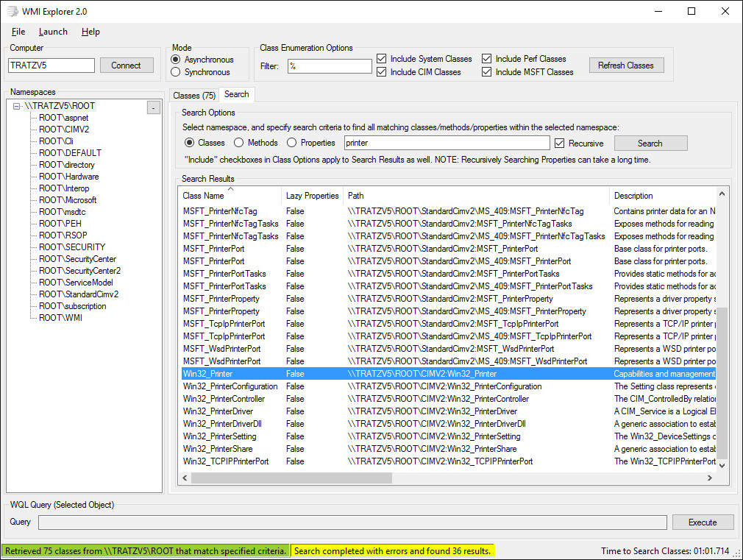Click the search text field containing printer

click(x=447, y=143)
